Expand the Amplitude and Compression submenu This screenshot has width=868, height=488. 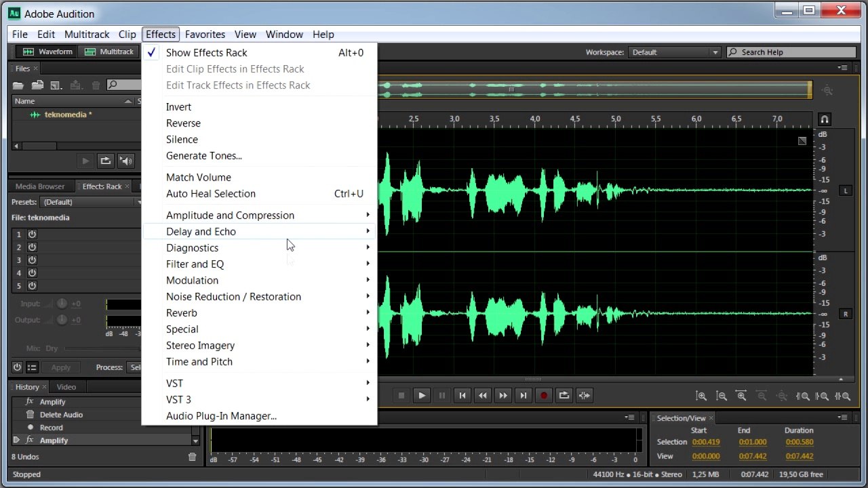point(259,215)
